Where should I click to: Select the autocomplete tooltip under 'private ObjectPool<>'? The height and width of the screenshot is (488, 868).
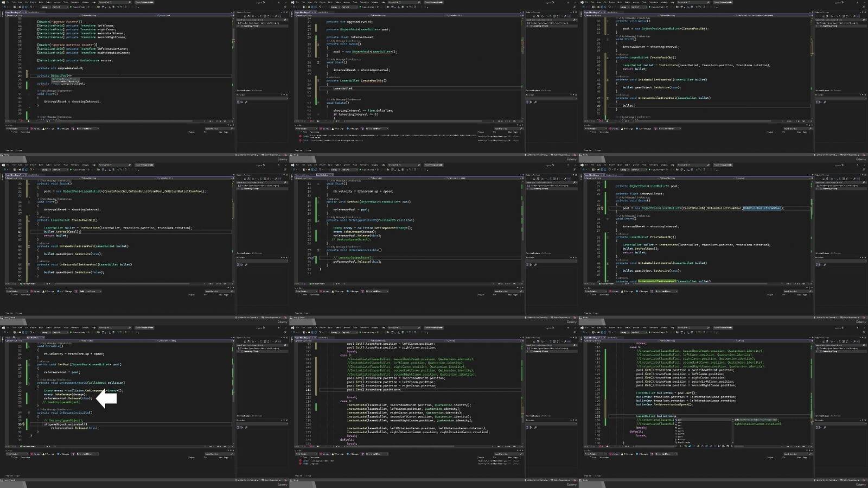point(66,80)
